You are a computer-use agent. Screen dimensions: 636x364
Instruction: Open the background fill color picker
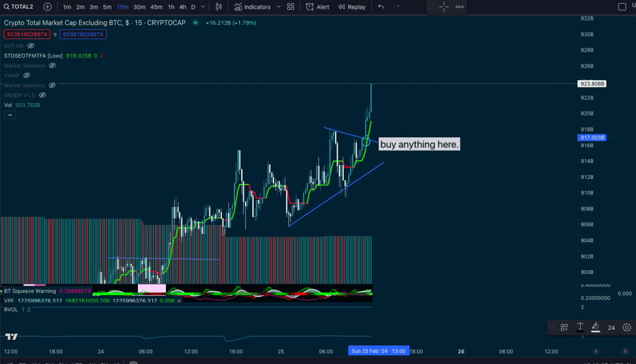pyautogui.click(x=596, y=327)
